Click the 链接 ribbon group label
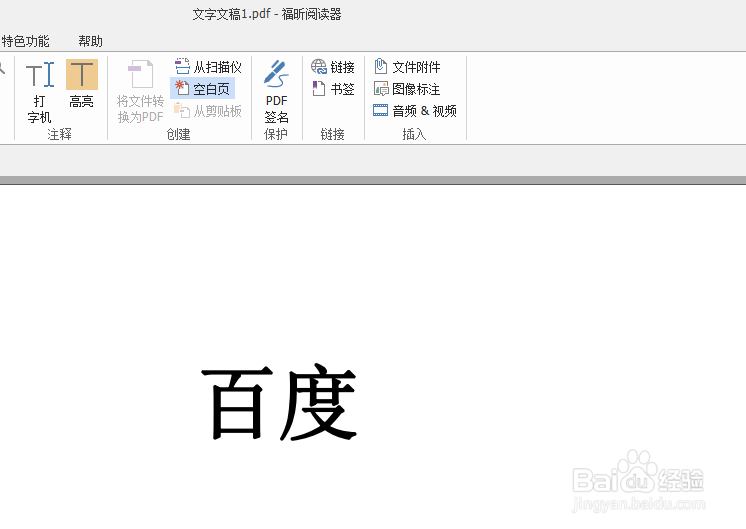 pyautogui.click(x=333, y=135)
